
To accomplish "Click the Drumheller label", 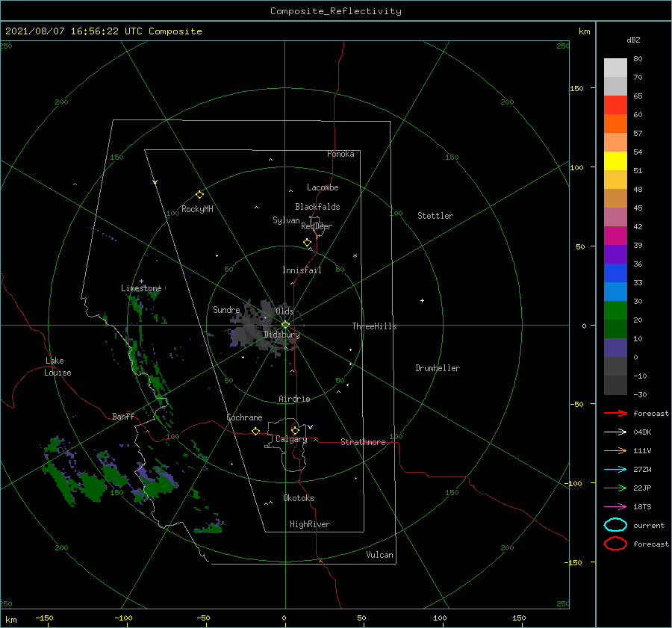I will 438,368.
